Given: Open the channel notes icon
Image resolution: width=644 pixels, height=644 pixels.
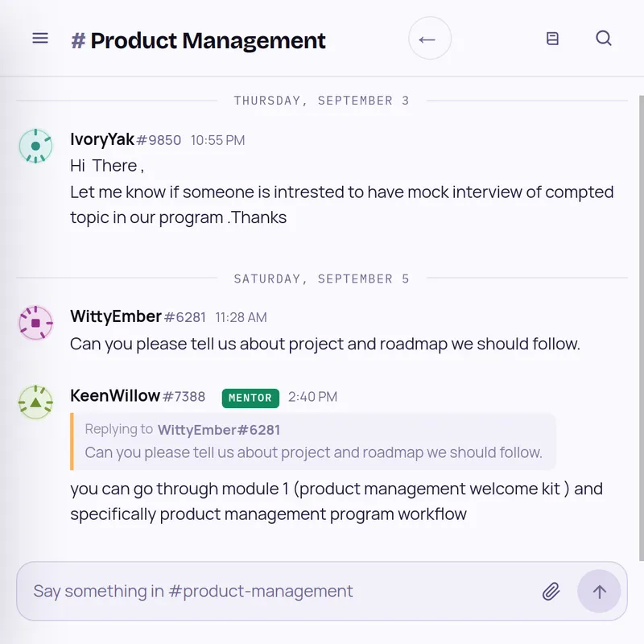Looking at the screenshot, I should coord(552,39).
